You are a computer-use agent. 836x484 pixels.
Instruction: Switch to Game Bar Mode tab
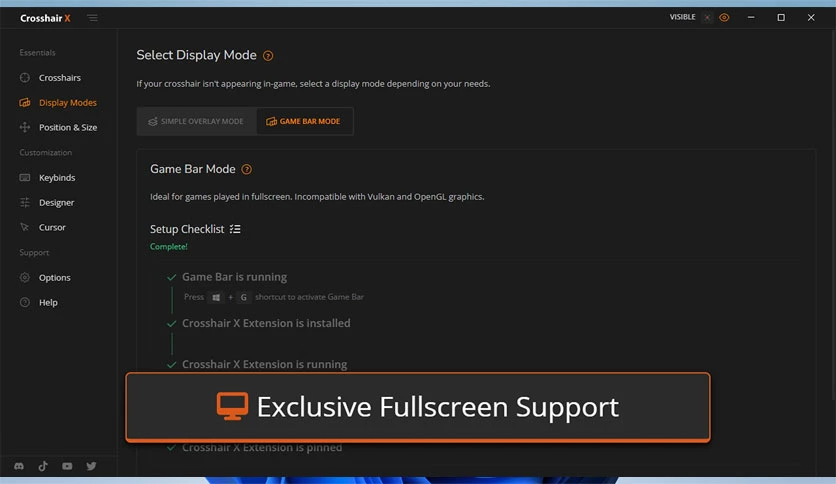pos(303,122)
